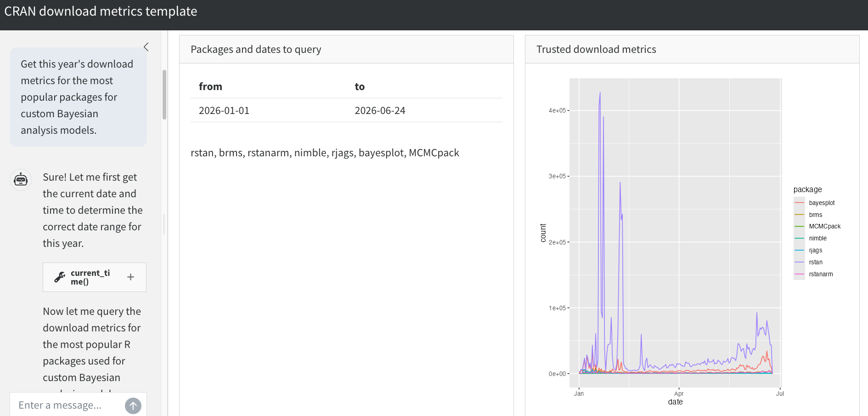868x416 pixels.
Task: Click the 3e+05 y-axis label
Action: (x=557, y=176)
